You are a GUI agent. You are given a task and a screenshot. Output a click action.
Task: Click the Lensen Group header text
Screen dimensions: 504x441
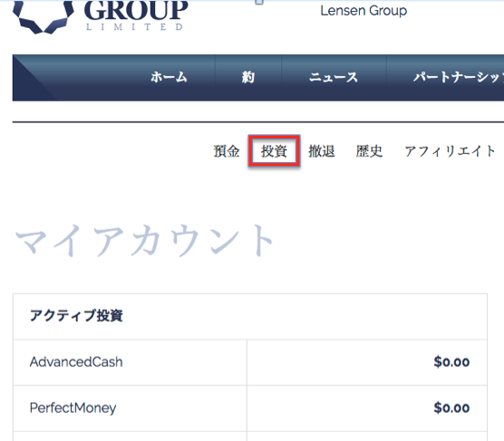[x=363, y=11]
